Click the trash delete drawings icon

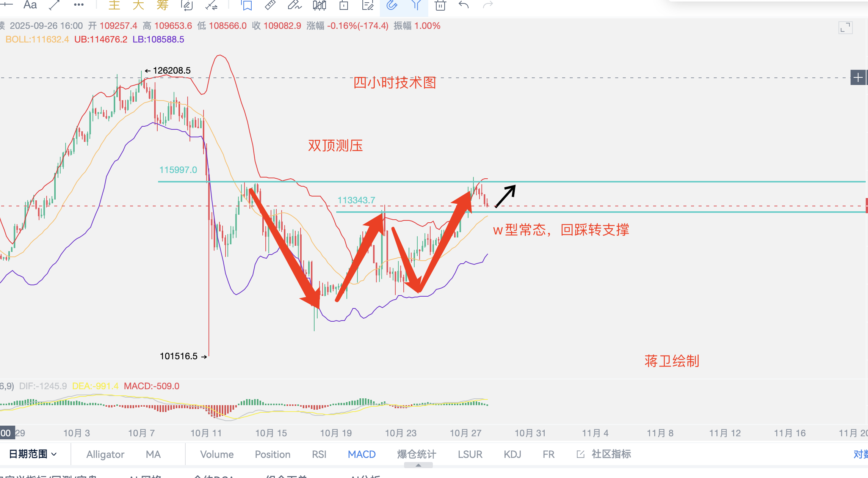pos(440,5)
